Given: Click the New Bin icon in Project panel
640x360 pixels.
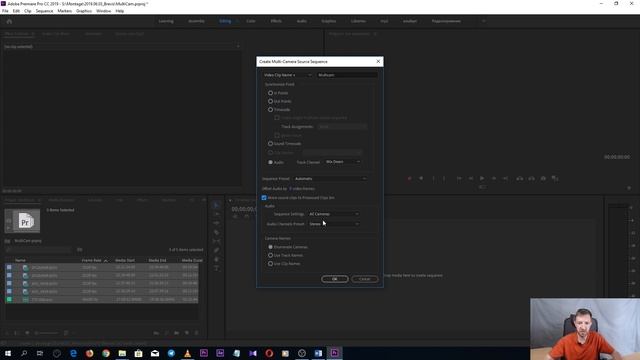Looking at the screenshot, I should point(177,333).
